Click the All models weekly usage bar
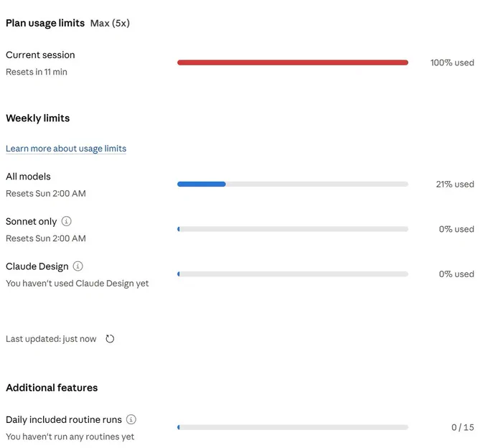The height and width of the screenshot is (448, 488). click(x=293, y=184)
